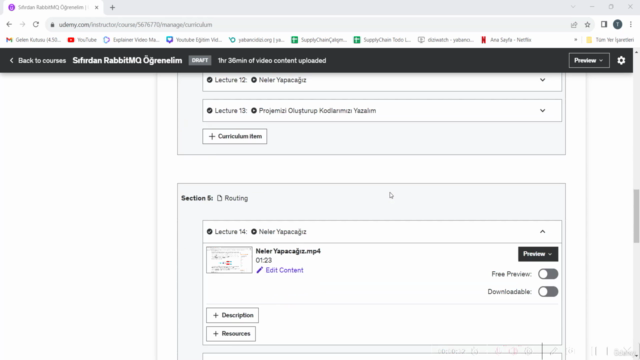The height and width of the screenshot is (360, 640).
Task: Click Section 5 Routing document icon
Action: coord(220,198)
